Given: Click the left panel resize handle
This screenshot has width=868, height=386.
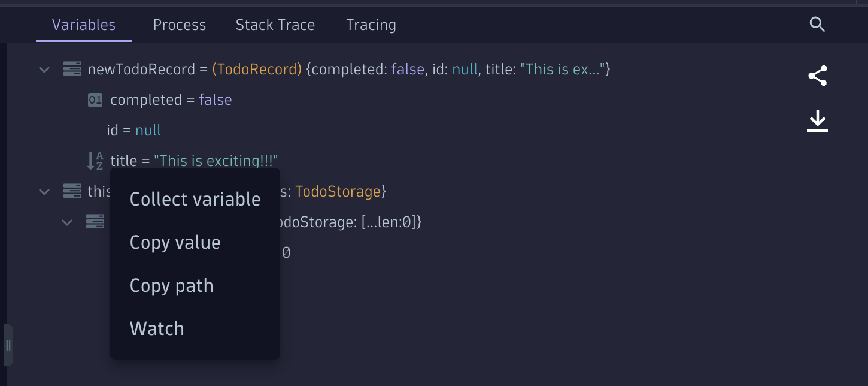Looking at the screenshot, I should tap(8, 345).
